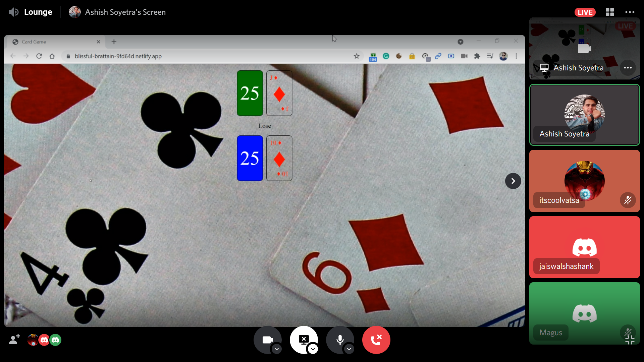Click the blue 25 score card

pos(250,158)
